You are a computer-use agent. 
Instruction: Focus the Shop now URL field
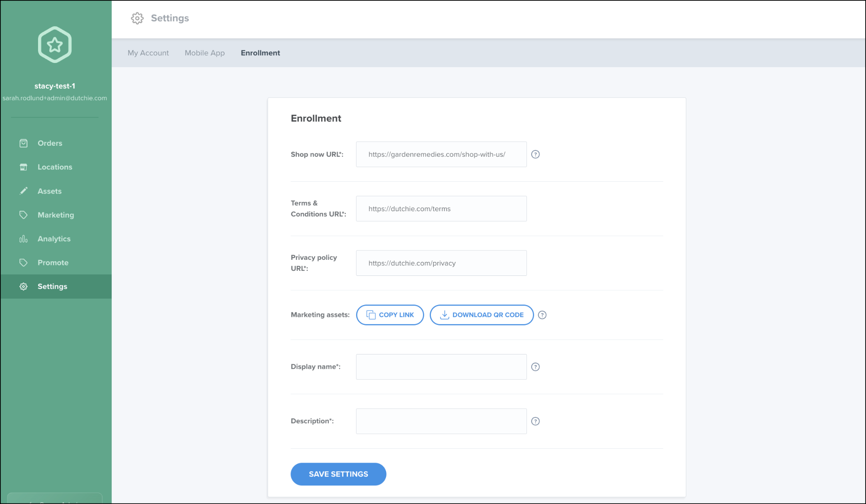[x=441, y=154]
